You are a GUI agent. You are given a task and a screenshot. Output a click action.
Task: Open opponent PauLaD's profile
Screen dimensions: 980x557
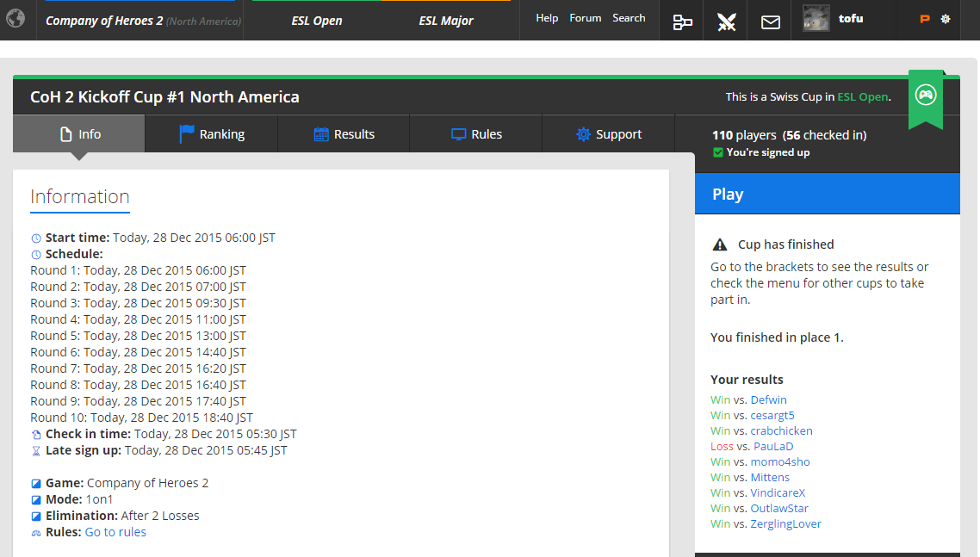pos(773,446)
